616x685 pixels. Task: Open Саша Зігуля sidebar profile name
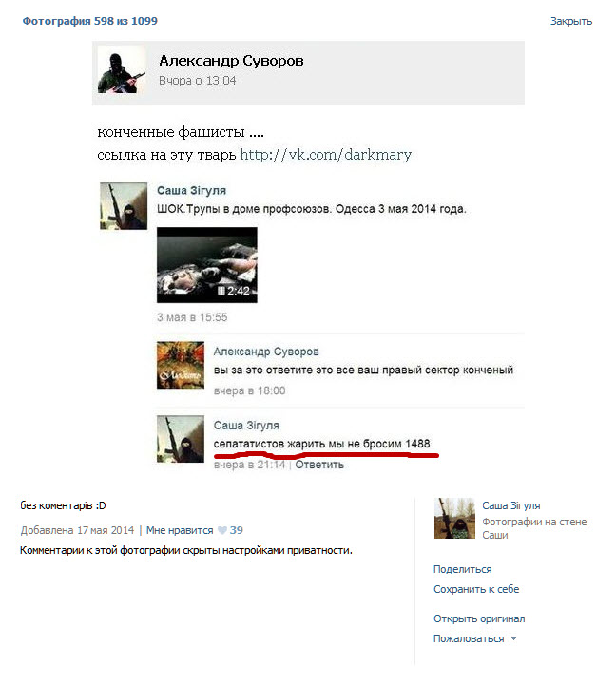click(511, 505)
